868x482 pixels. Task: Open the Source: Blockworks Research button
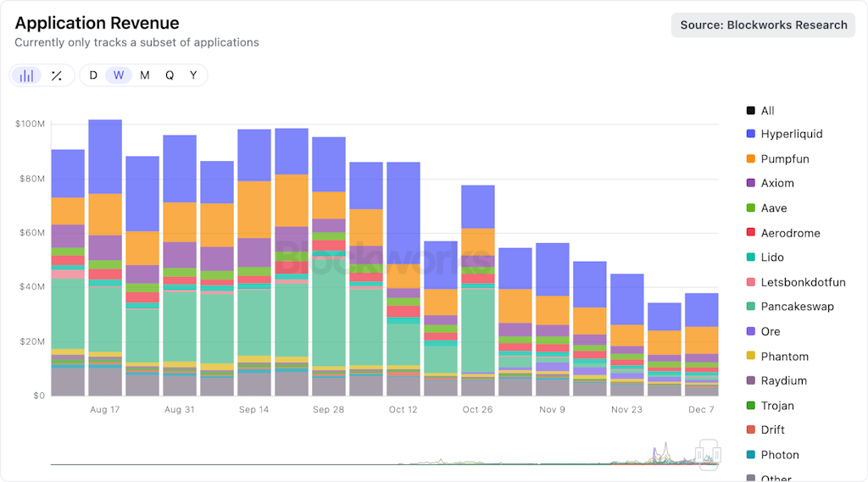[x=763, y=25]
